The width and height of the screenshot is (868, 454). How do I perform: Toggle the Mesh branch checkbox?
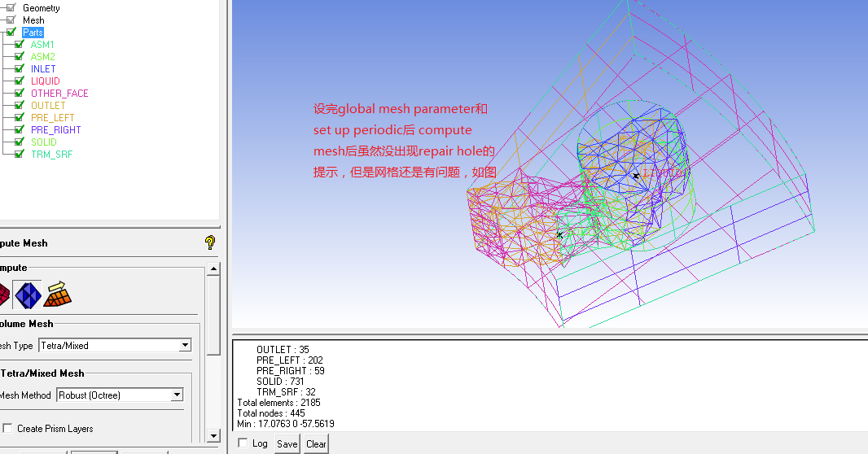tap(11, 20)
